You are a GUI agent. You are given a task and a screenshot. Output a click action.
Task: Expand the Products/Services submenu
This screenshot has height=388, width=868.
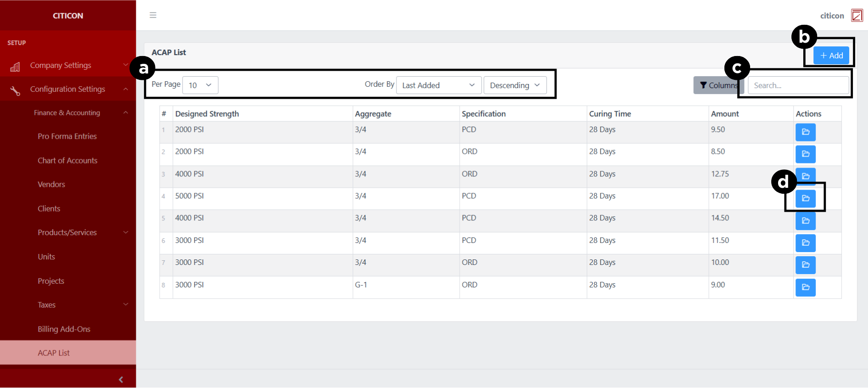(x=68, y=232)
